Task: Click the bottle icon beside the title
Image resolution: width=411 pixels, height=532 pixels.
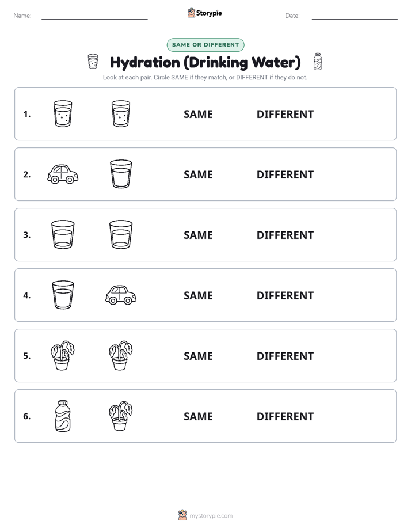Action: (x=318, y=62)
